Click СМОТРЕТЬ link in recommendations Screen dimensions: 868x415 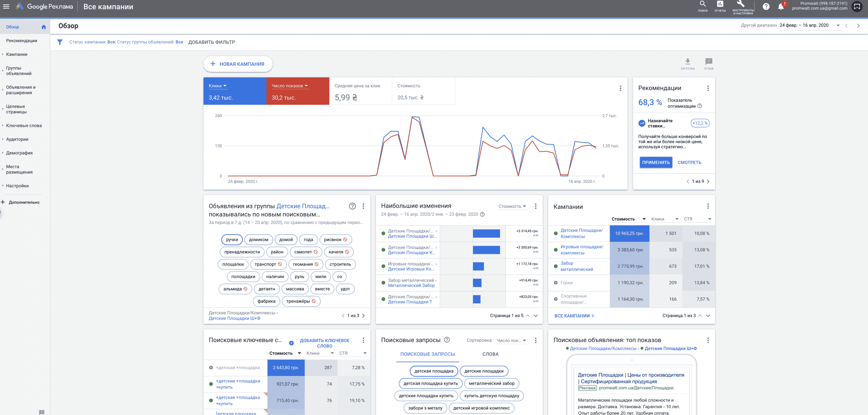[689, 162]
